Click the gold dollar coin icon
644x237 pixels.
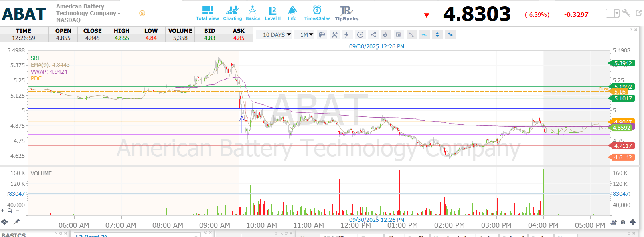pyautogui.click(x=142, y=13)
